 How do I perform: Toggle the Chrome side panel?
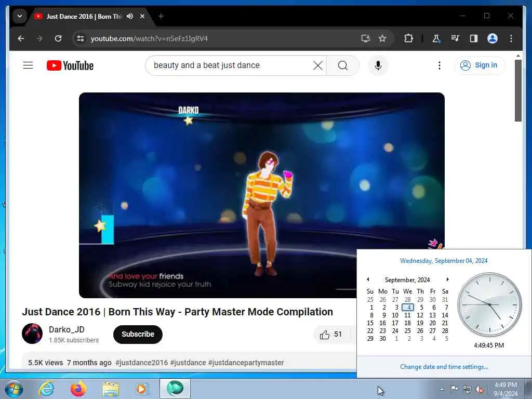click(474, 38)
